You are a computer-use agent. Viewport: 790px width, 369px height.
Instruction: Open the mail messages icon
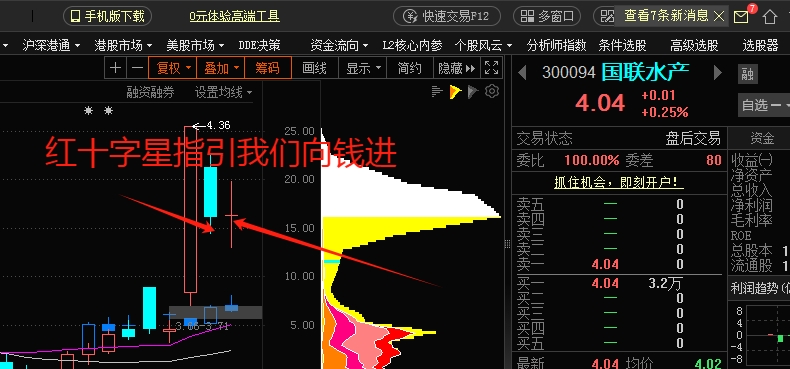[x=741, y=17]
